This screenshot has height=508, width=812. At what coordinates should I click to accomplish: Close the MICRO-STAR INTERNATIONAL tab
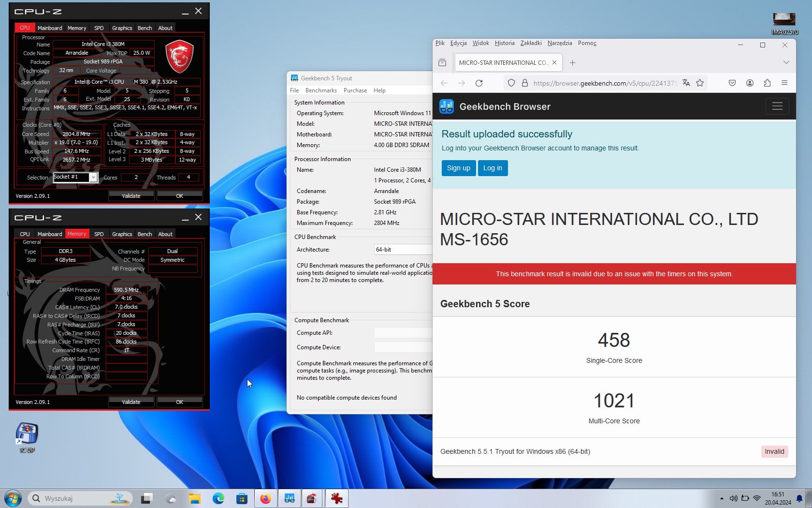pyautogui.click(x=554, y=62)
